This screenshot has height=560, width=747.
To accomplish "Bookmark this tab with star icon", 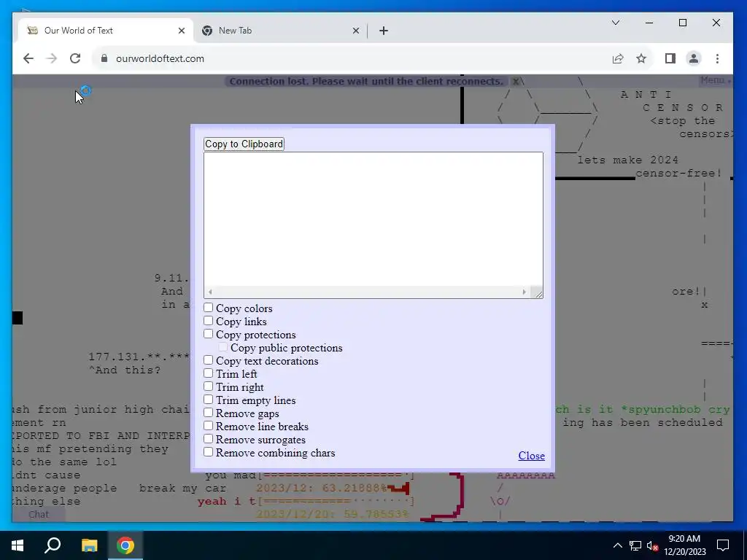I will (x=641, y=58).
